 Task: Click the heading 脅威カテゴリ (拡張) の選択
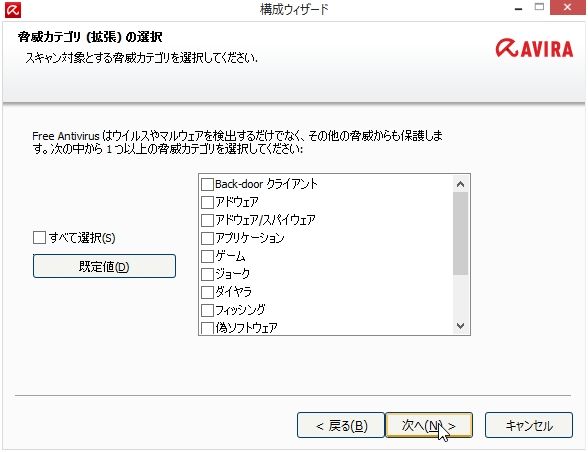click(x=90, y=37)
